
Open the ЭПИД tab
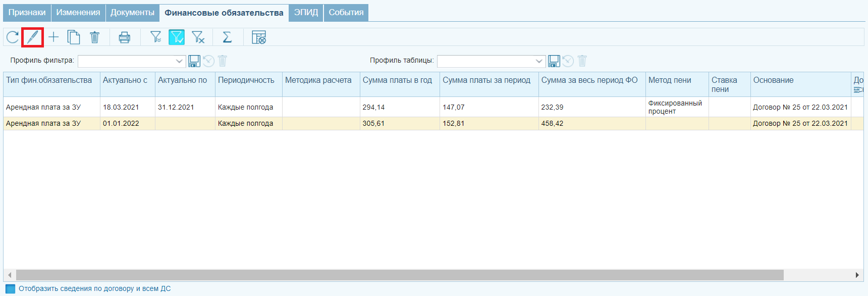[x=306, y=13]
